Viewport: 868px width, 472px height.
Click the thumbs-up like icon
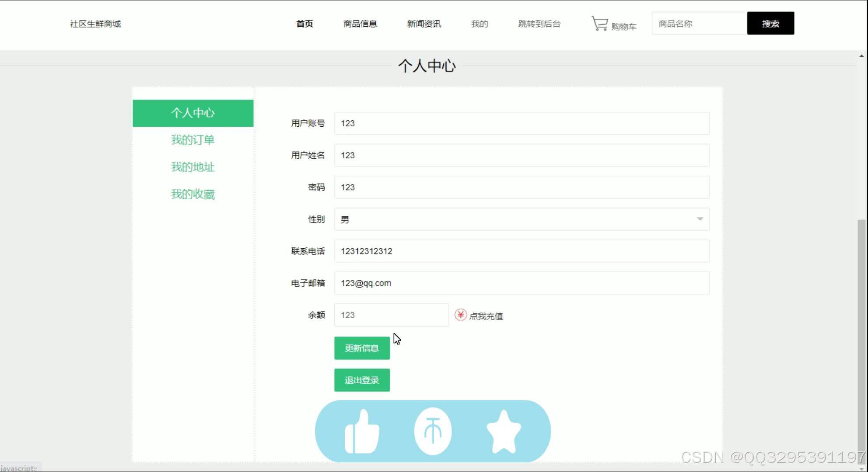click(x=362, y=432)
